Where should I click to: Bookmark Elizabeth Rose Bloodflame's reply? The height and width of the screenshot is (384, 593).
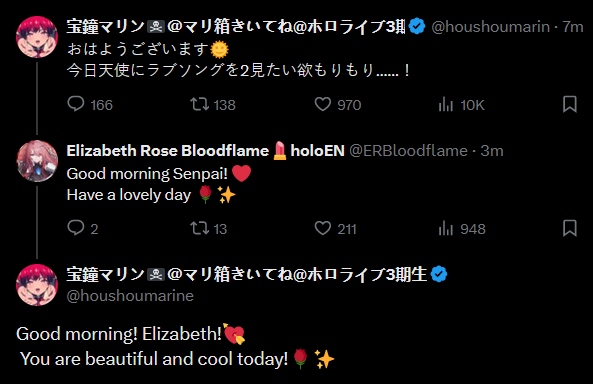coord(570,228)
